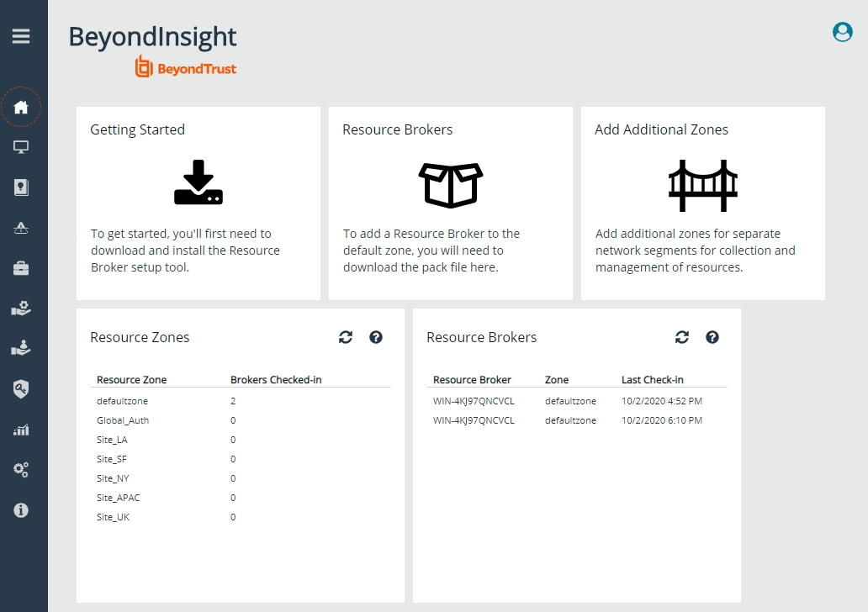This screenshot has height=612, width=868.
Task: Click the info icon in the sidebar
Action: [x=22, y=510]
